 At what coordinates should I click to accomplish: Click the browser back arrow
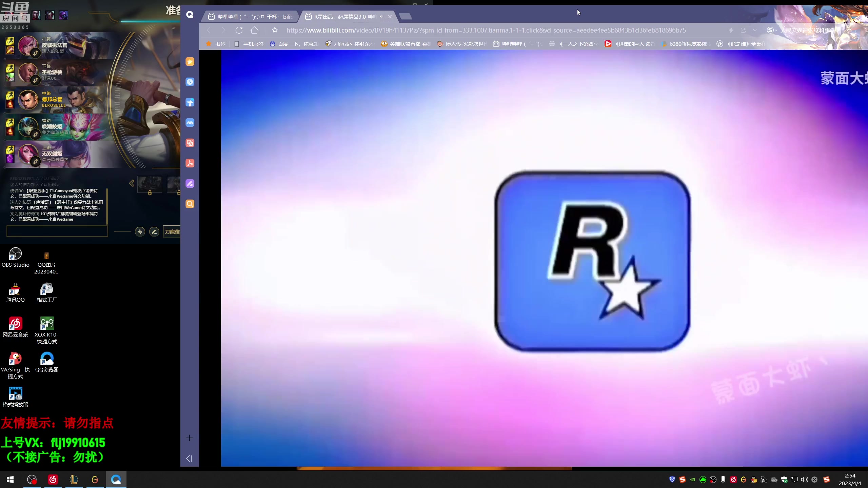209,30
